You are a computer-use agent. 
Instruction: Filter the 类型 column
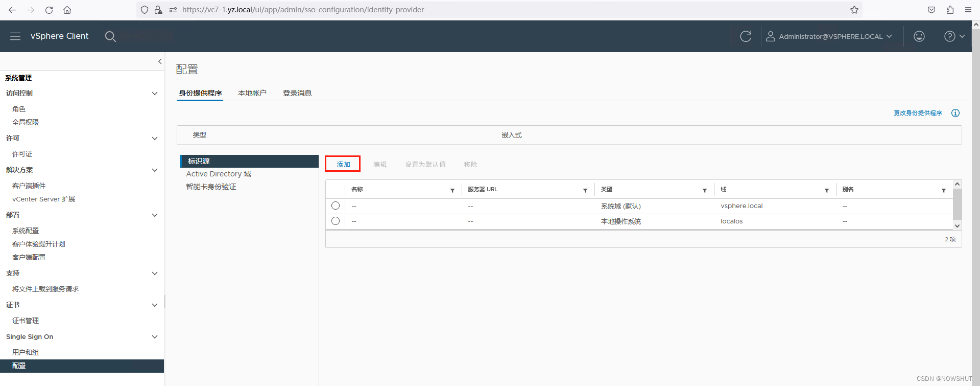705,190
